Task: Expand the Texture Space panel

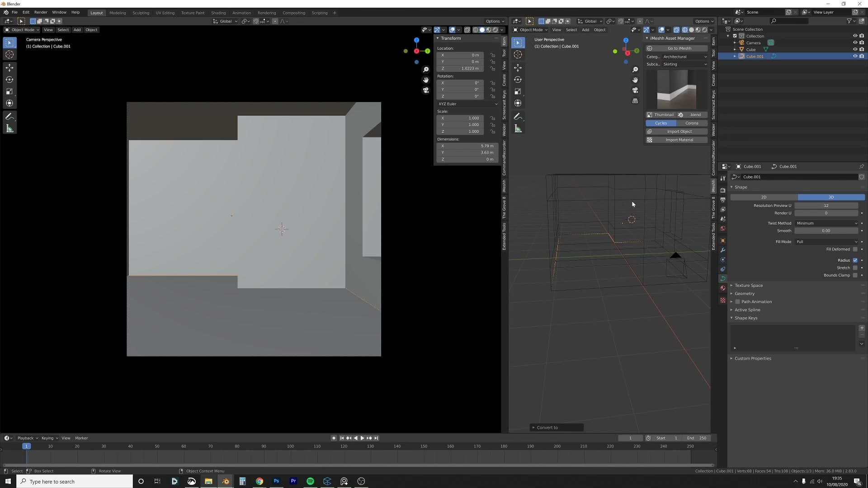Action: pyautogui.click(x=748, y=286)
